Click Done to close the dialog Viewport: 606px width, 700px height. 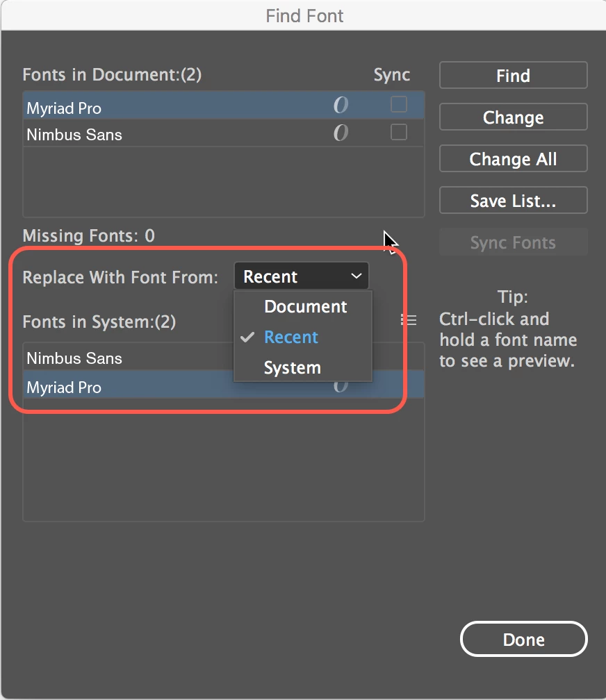click(x=524, y=640)
